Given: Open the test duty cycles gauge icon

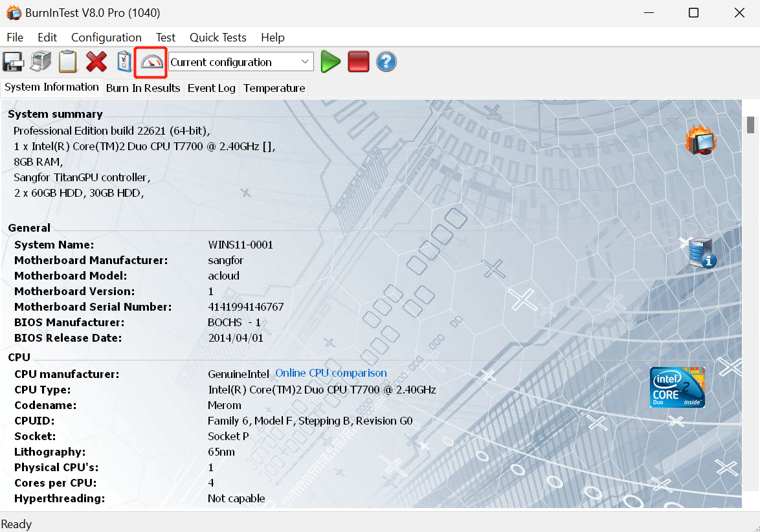Looking at the screenshot, I should [x=151, y=62].
